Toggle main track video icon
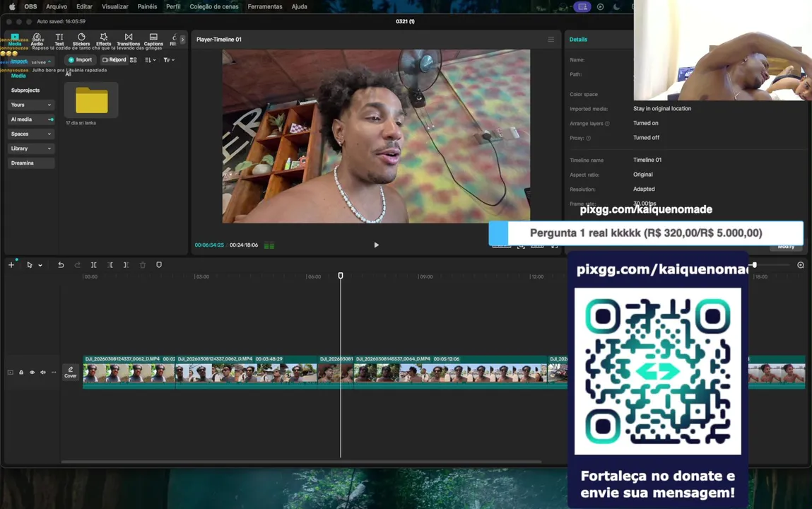Viewport: 812px width, 509px height. 11,372
